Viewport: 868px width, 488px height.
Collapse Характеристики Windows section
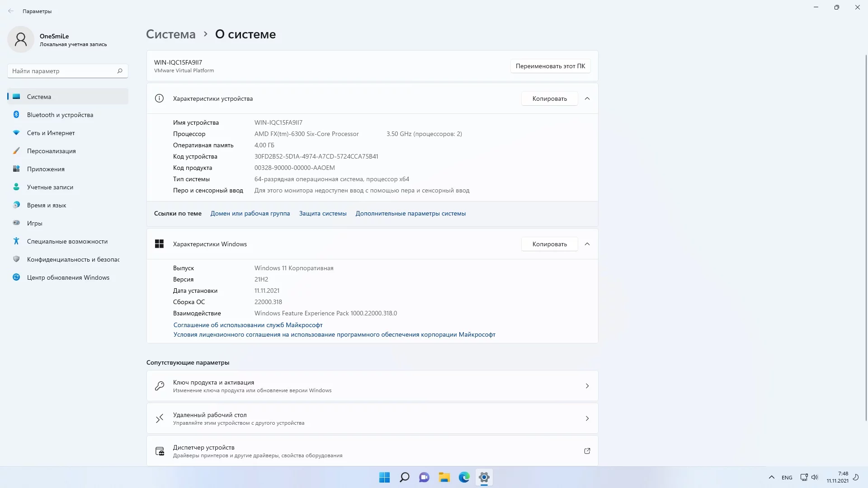[587, 244]
